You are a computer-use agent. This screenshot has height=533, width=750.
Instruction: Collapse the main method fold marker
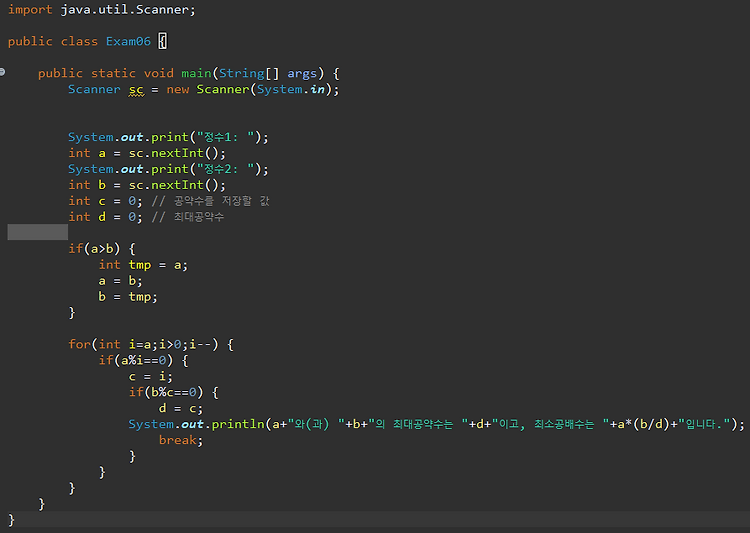(x=2, y=72)
